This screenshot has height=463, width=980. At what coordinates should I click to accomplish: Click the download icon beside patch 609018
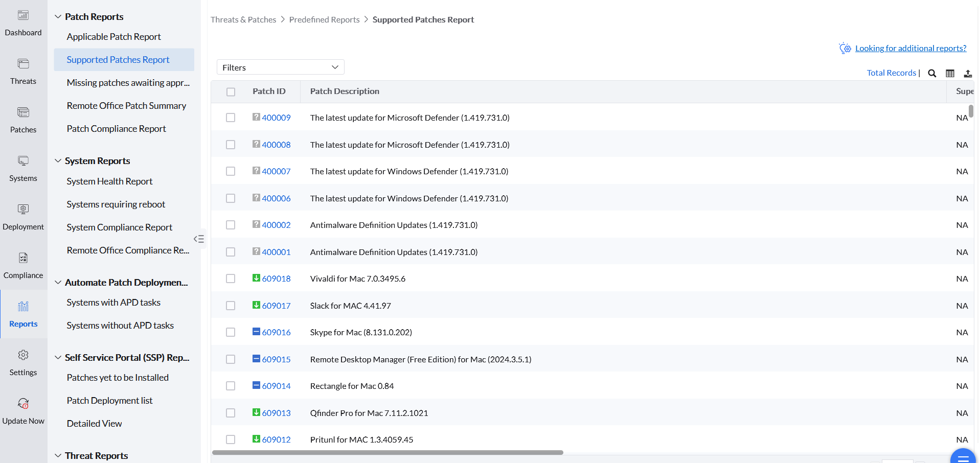256,278
